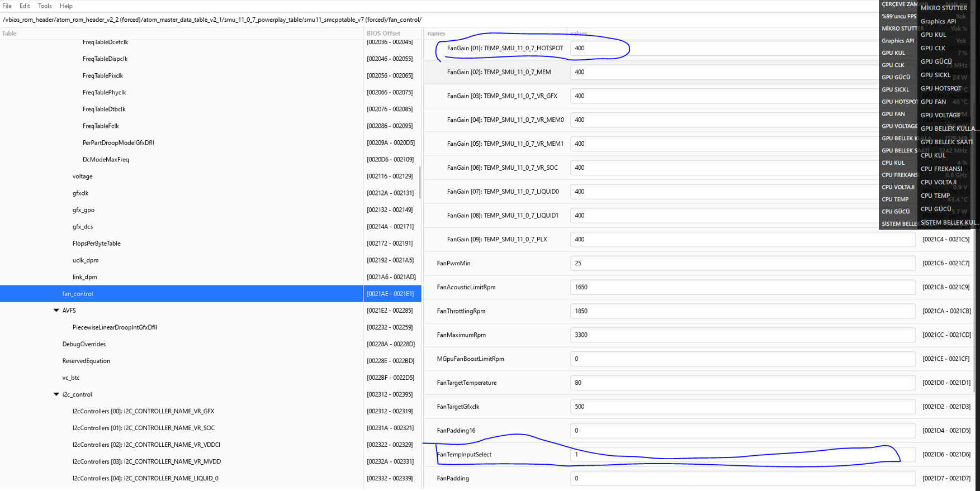Edit the FanTargetTemperature value field
This screenshot has height=491, width=980.
click(x=742, y=383)
